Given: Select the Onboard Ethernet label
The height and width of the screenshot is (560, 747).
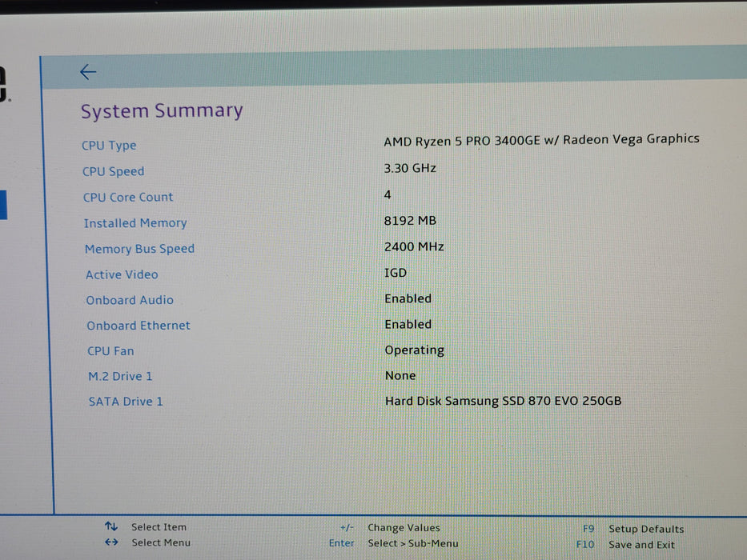Looking at the screenshot, I should 139,326.
